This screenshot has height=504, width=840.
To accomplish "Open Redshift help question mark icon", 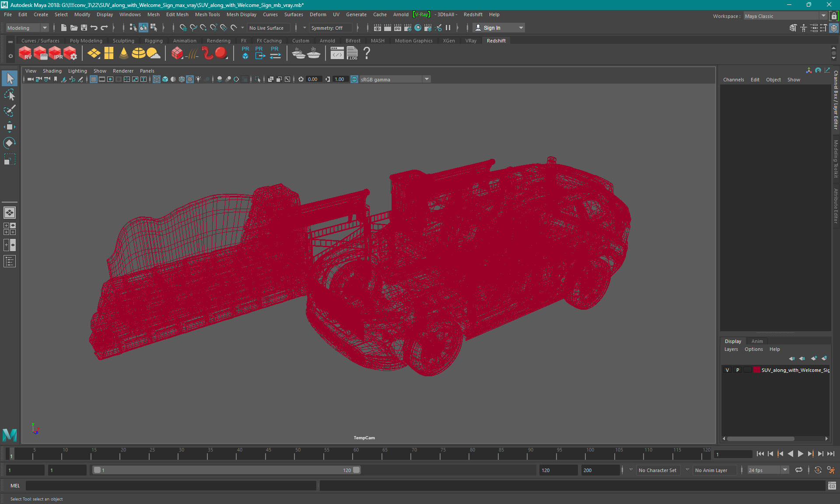I will coord(367,53).
